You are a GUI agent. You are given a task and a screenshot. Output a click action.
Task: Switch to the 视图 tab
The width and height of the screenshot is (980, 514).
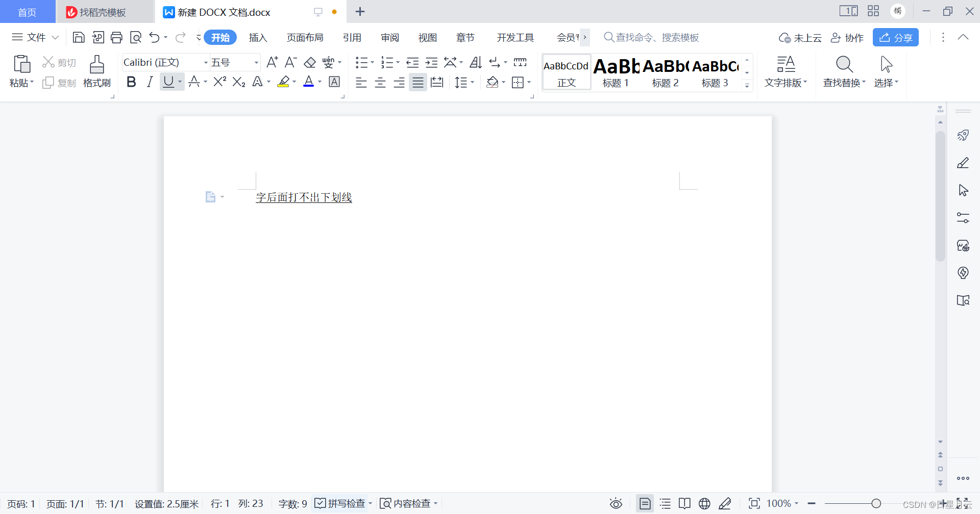click(x=428, y=38)
